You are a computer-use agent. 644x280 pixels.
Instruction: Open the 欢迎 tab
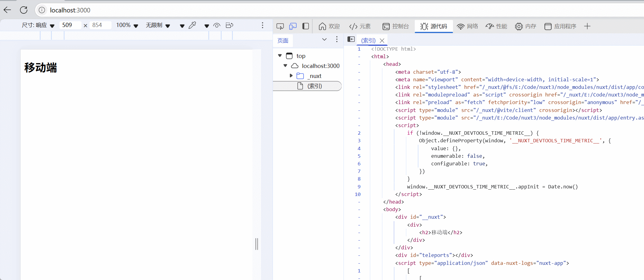click(x=329, y=26)
